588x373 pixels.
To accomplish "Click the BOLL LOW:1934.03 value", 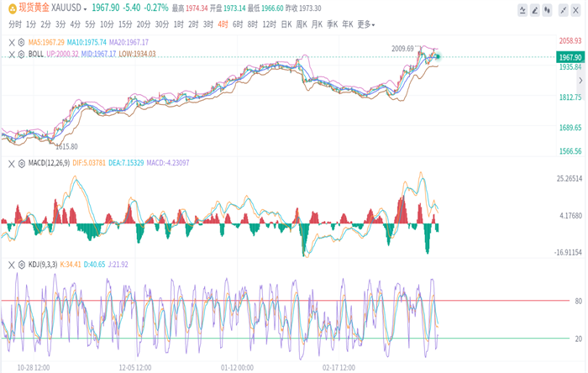I will tap(137, 54).
